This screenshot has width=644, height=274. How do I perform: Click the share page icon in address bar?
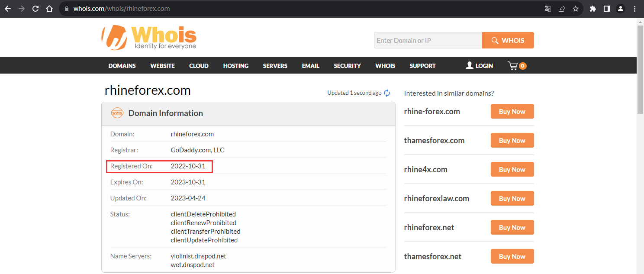click(562, 9)
